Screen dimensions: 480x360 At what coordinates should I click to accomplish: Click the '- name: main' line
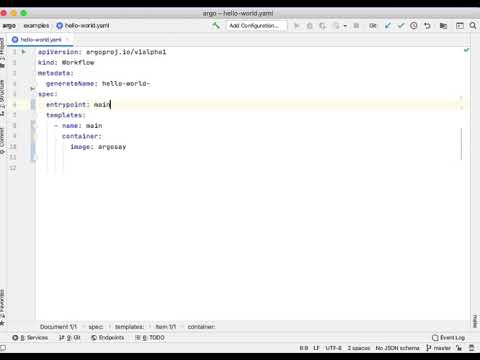(x=78, y=126)
